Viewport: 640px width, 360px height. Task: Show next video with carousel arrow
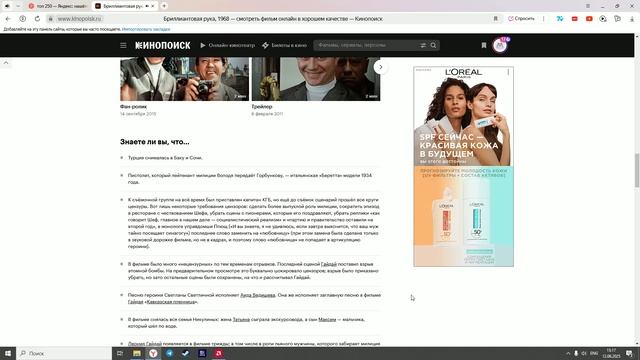pyautogui.click(x=380, y=67)
